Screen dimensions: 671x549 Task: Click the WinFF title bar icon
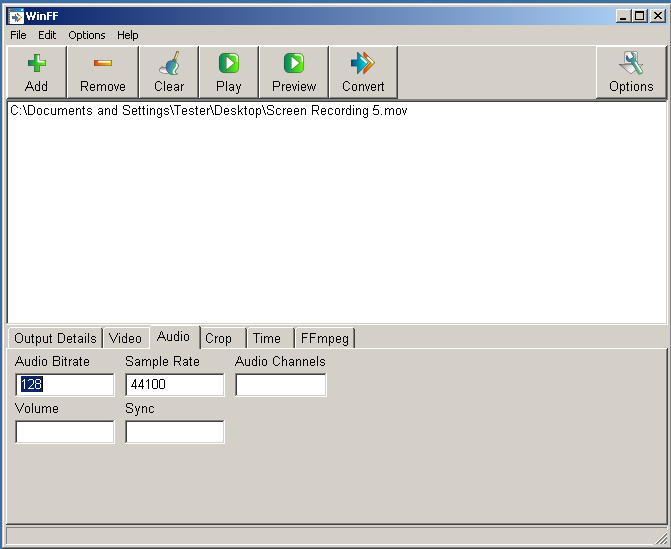pos(16,16)
